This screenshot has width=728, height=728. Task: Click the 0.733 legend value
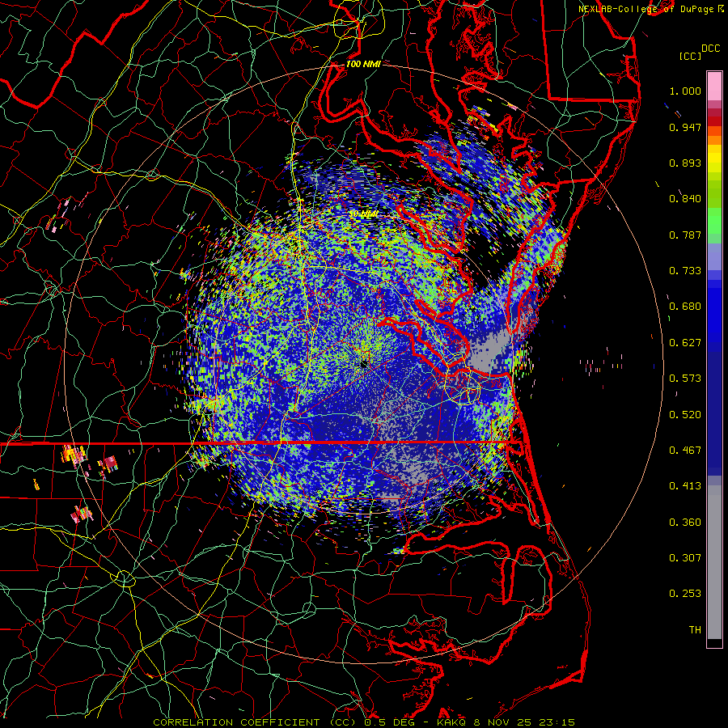click(685, 271)
